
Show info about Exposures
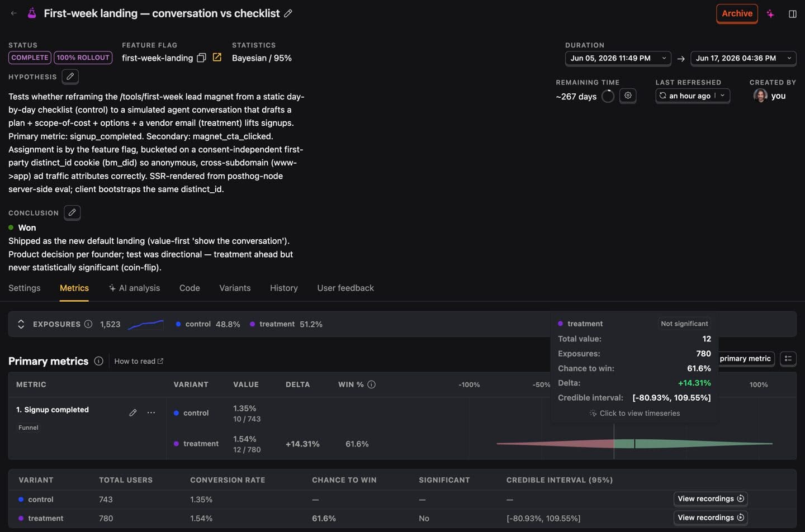pos(88,324)
